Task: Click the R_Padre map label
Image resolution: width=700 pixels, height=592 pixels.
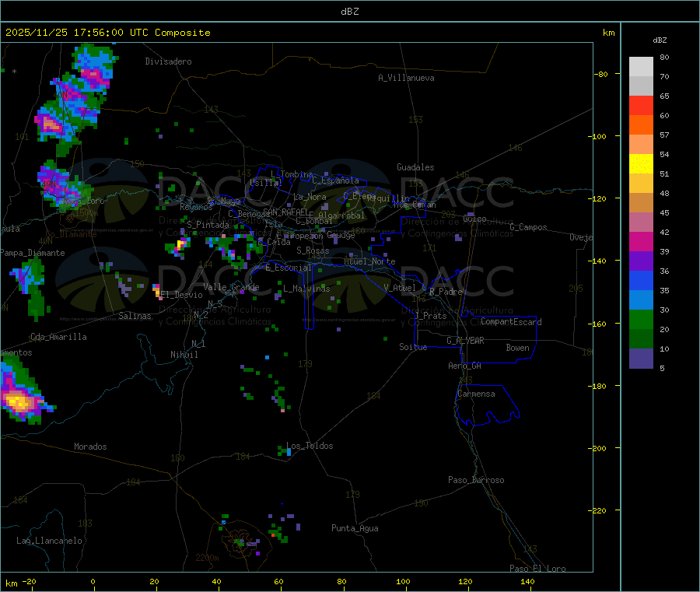Action: coord(446,292)
